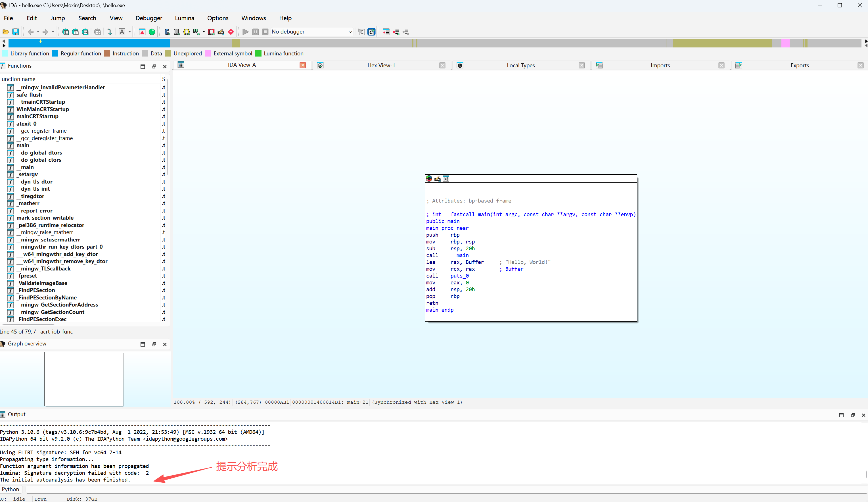Select main function in Functions list
The width and height of the screenshot is (868, 502).
tap(23, 145)
